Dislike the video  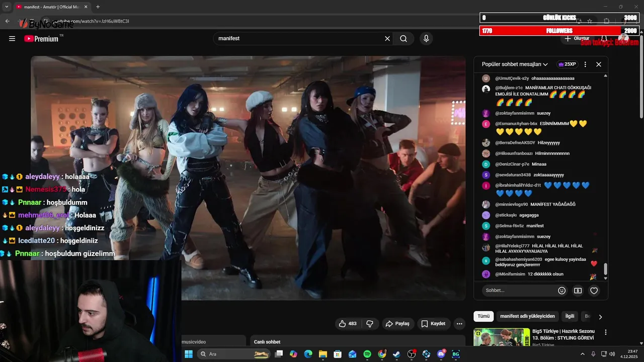pos(370,324)
